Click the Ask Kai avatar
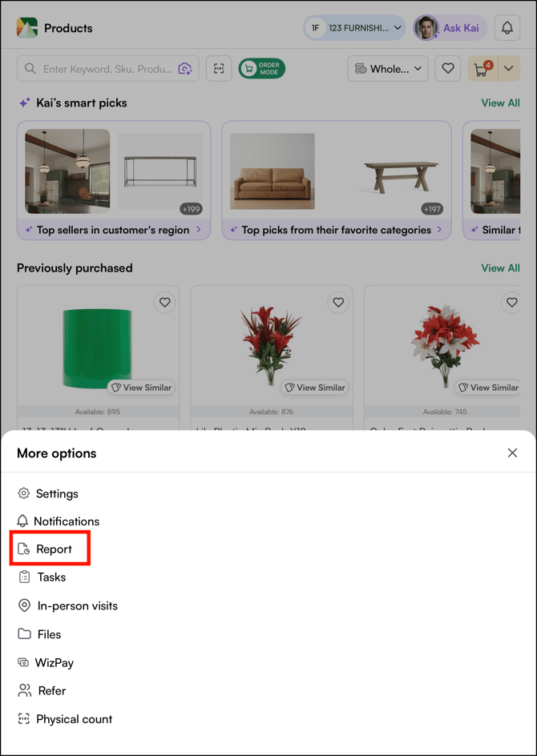537x756 pixels. (426, 28)
